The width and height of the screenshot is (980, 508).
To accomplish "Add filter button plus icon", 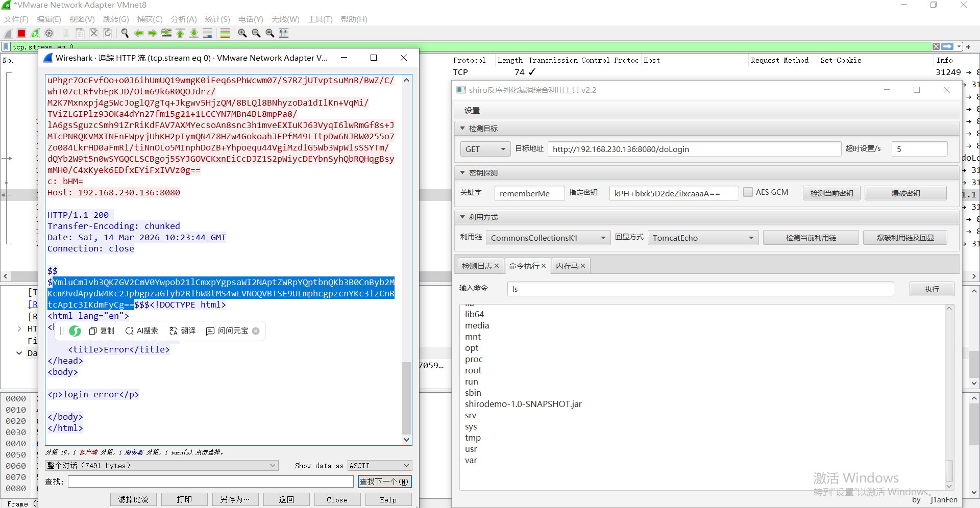I will 968,46.
